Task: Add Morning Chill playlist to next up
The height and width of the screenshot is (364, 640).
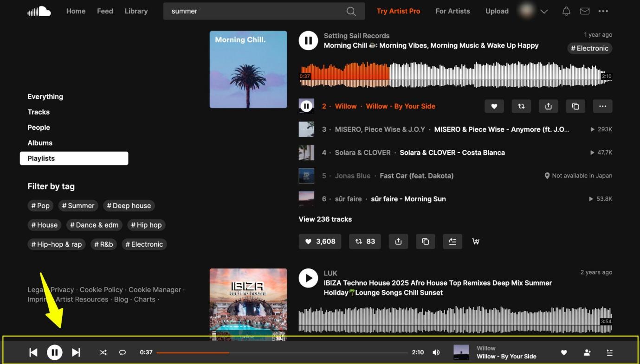Action: pyautogui.click(x=453, y=241)
